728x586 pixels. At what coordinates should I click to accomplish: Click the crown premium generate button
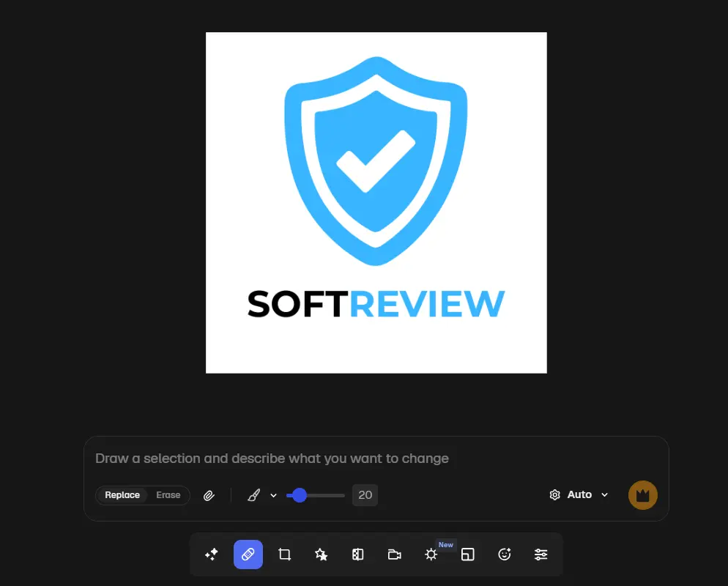coord(643,495)
